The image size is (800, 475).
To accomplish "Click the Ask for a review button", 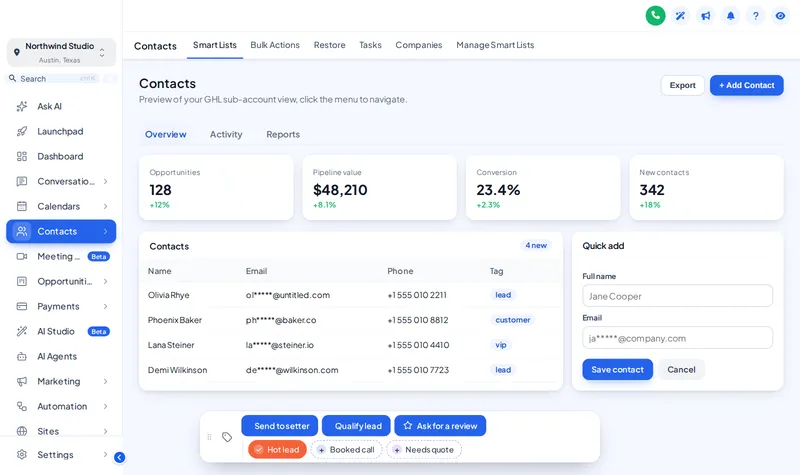I will pos(440,426).
